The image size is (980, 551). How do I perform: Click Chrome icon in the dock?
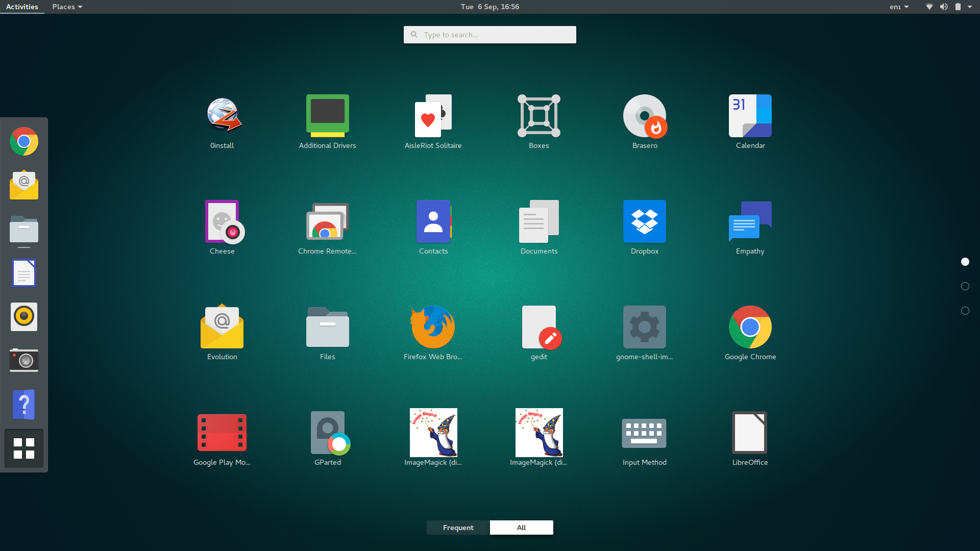click(24, 141)
